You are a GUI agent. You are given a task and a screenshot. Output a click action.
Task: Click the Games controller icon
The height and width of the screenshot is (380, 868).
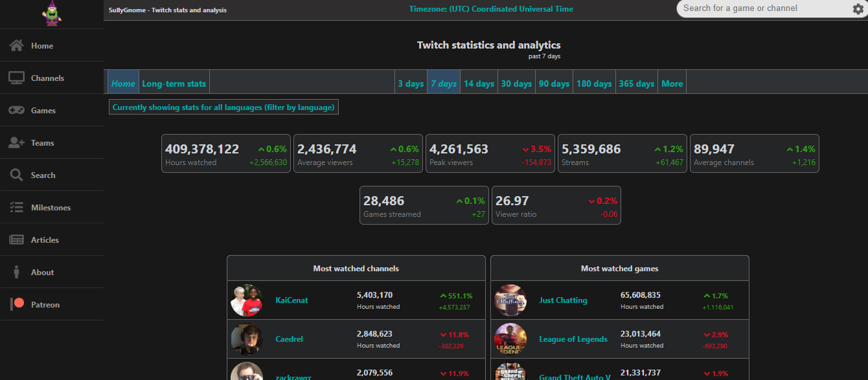pyautogui.click(x=16, y=111)
